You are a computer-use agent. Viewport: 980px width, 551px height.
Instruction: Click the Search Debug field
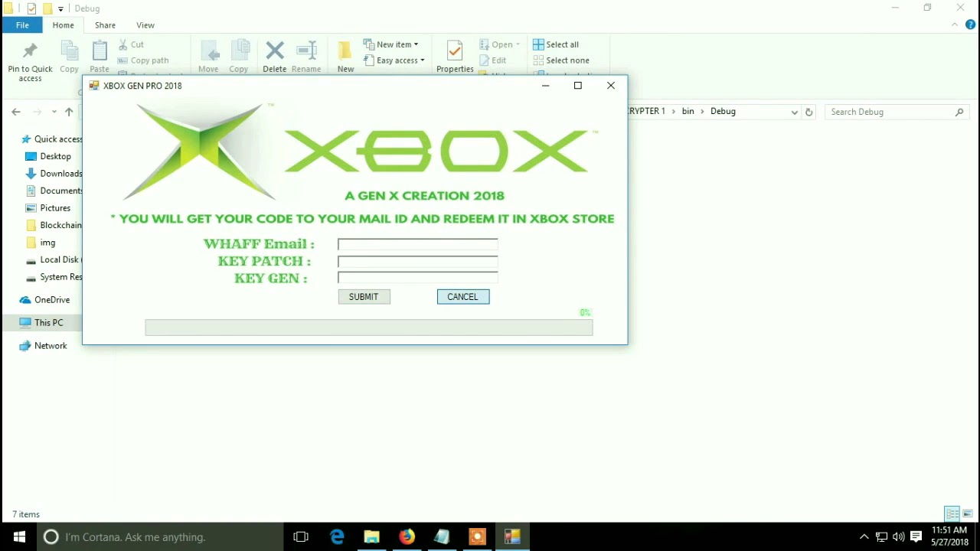(x=897, y=112)
